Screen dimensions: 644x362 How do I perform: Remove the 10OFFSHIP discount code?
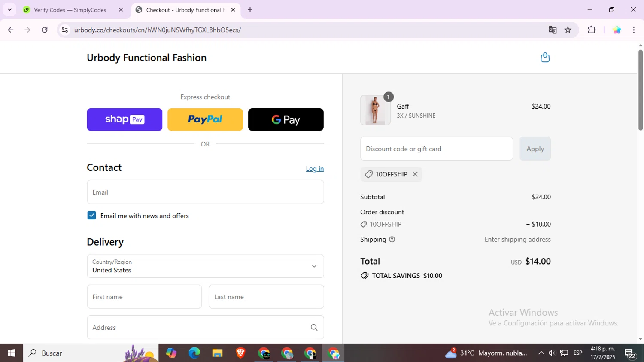[415, 174]
